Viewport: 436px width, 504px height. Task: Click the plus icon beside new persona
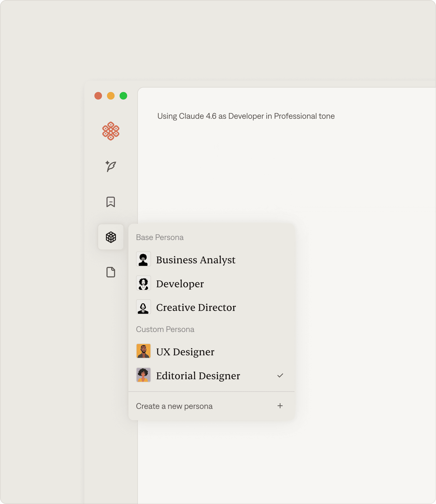280,406
